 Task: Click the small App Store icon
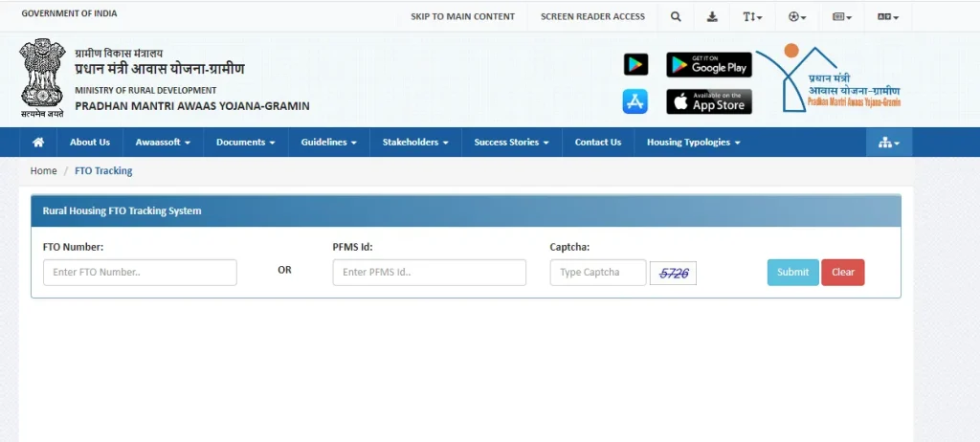point(635,101)
